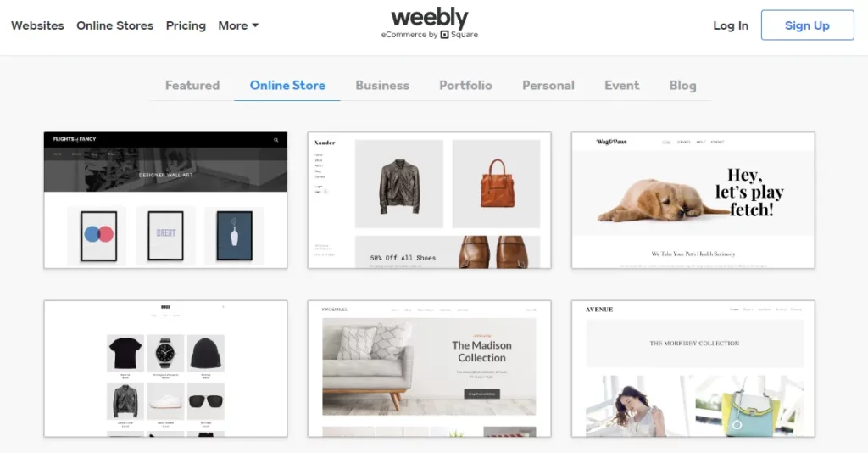The width and height of the screenshot is (868, 453).
Task: Click the search icon in Flights of Fancy theme
Action: point(275,140)
